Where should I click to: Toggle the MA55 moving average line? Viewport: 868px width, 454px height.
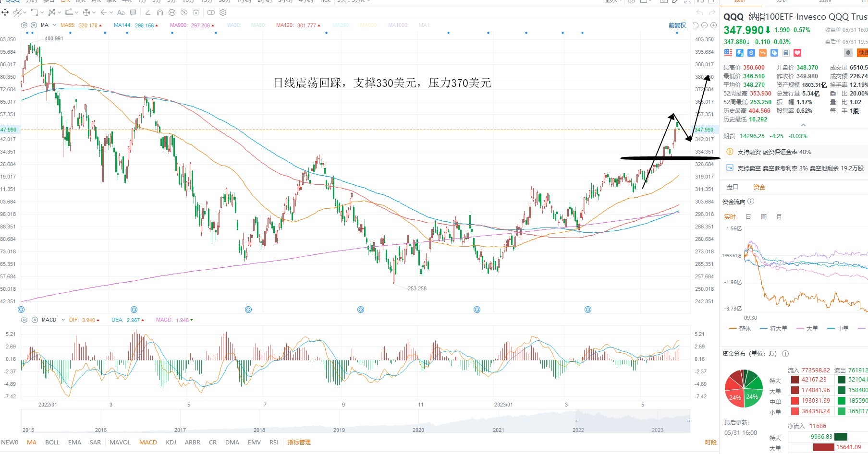pos(81,25)
